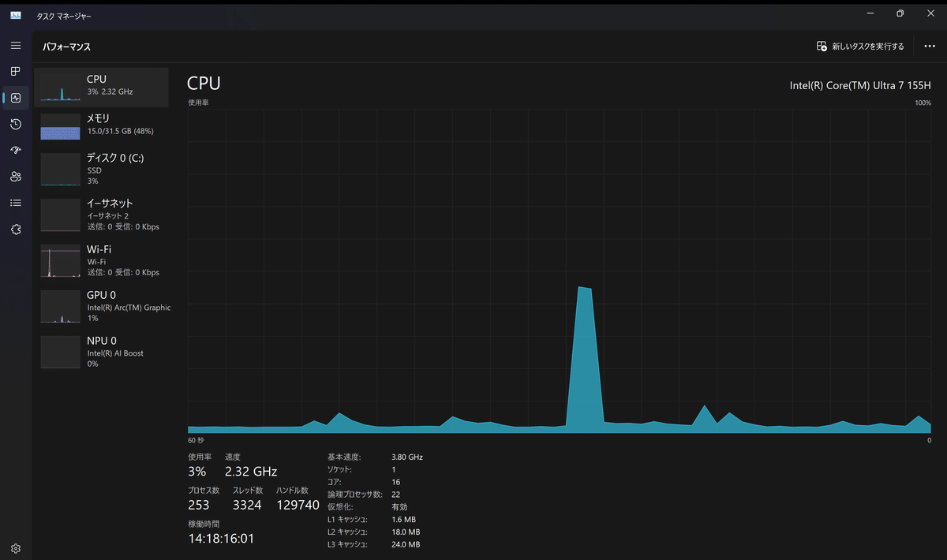Open the three-dots more options menu
Viewport: 947px width, 560px height.
coord(930,47)
